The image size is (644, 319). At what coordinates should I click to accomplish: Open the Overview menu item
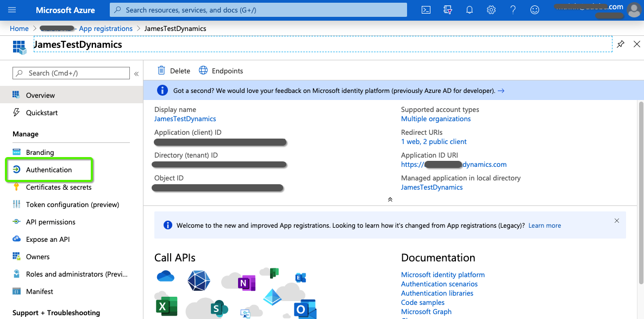click(71, 95)
